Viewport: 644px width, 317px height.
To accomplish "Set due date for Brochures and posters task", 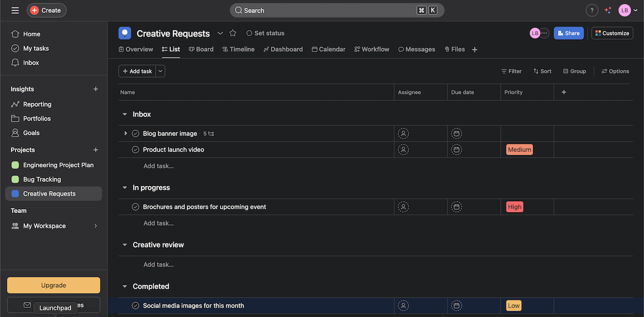I will [x=456, y=207].
